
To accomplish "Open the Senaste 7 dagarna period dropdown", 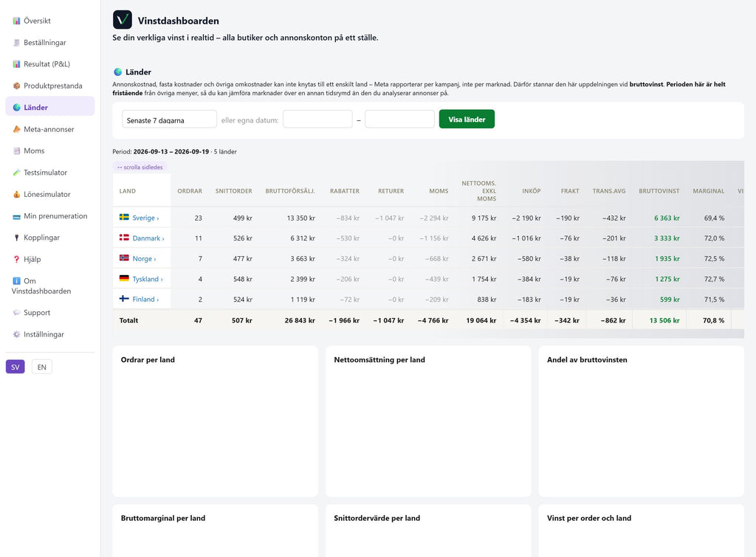I will (x=169, y=120).
